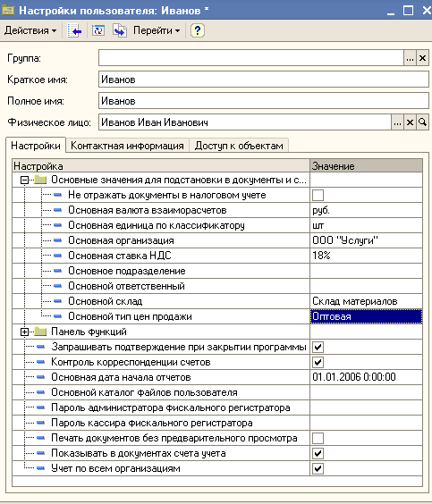Screen dimensions: 432x504
Task: Click blue item icon of Основная ставка НДС
Action: click(57, 256)
